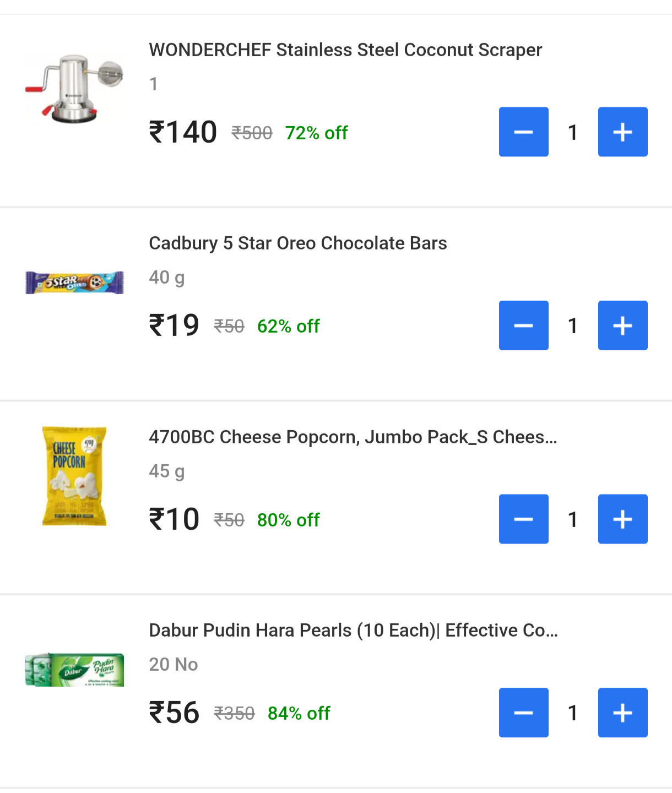Tap the 5 Star Oreo bar thumbnail
This screenshot has height=793, width=672.
(74, 283)
